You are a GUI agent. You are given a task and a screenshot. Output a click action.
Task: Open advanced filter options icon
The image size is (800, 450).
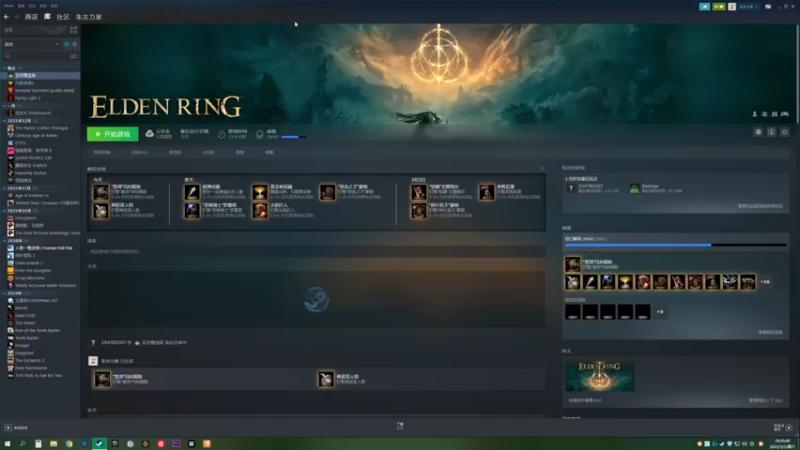coord(73,56)
